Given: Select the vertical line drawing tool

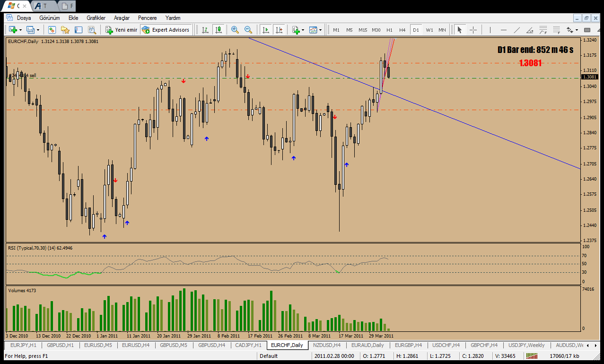Looking at the screenshot, I should [x=490, y=30].
